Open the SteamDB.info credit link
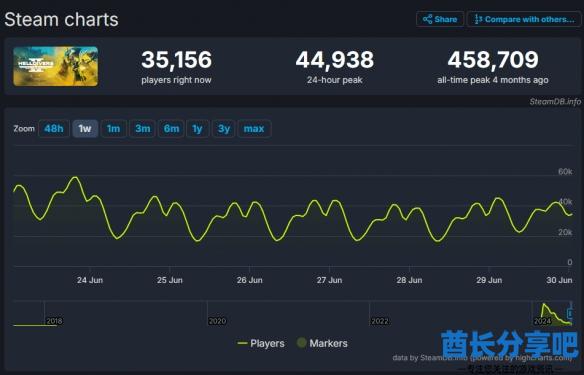584x375 pixels. coord(555,101)
